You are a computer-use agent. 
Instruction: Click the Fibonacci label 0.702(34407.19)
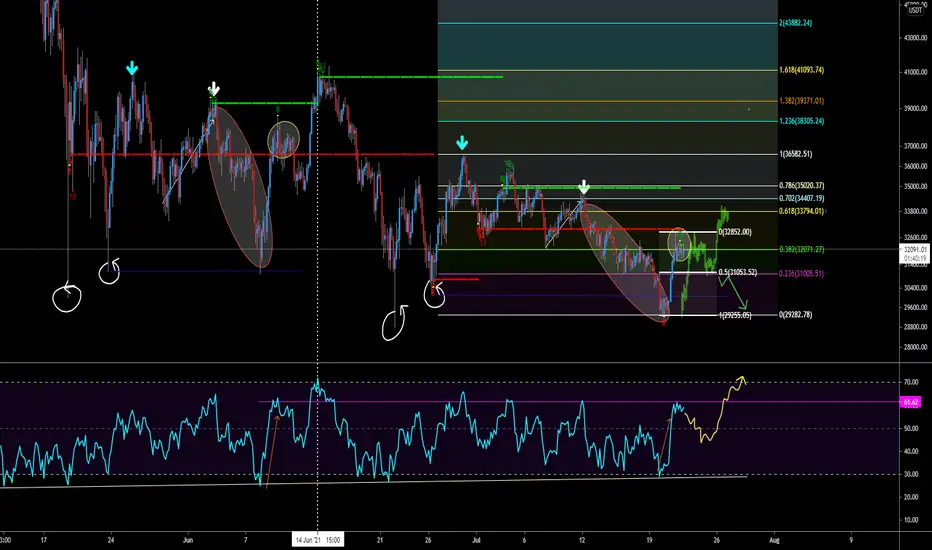click(801, 199)
